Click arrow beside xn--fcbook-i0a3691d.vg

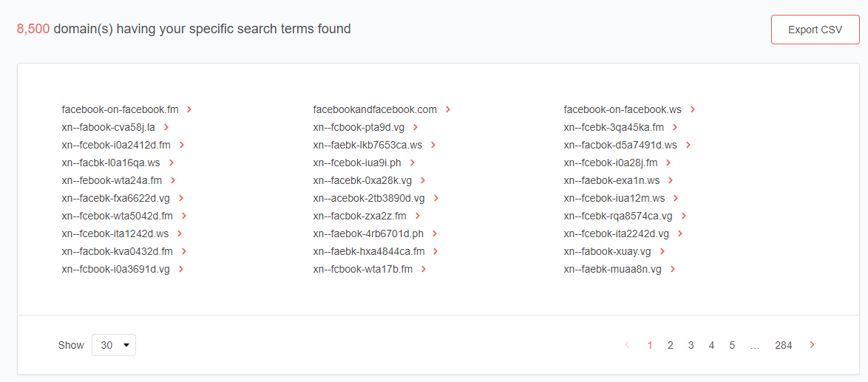181,269
